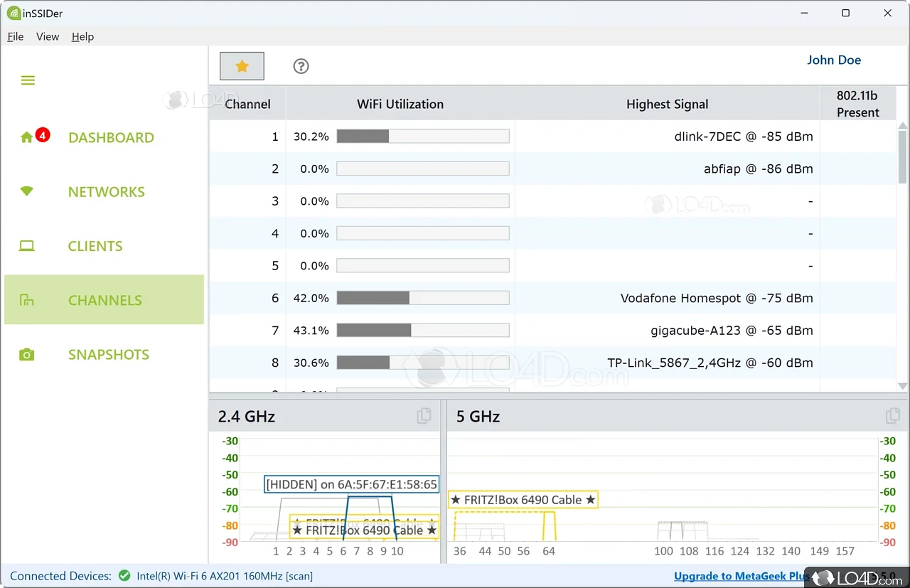Select abfiap @ -86 dBm cell

[759, 169]
